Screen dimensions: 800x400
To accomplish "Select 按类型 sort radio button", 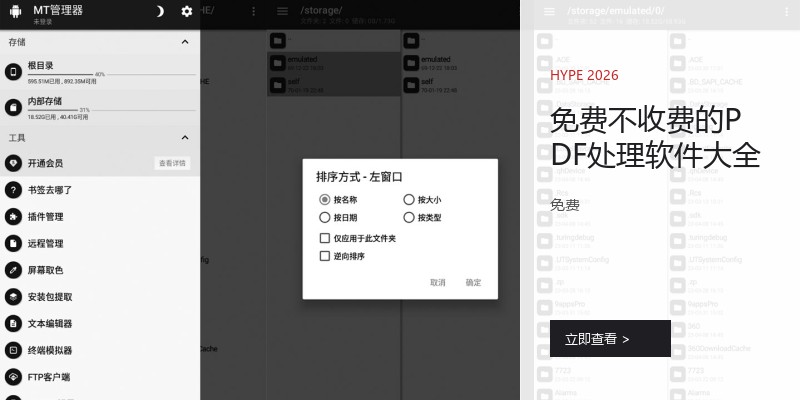I will [409, 217].
